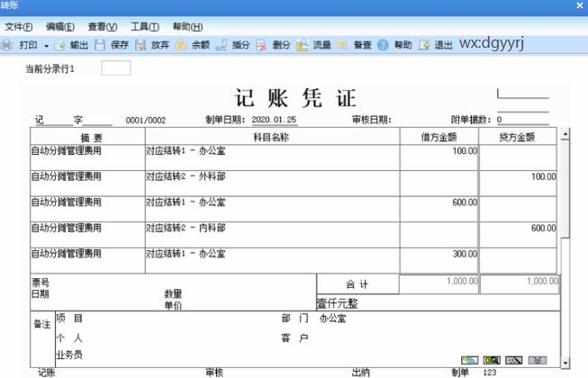Click the Insert entry (插分) icon
Image resolution: width=588 pixels, height=378 pixels.
point(222,45)
